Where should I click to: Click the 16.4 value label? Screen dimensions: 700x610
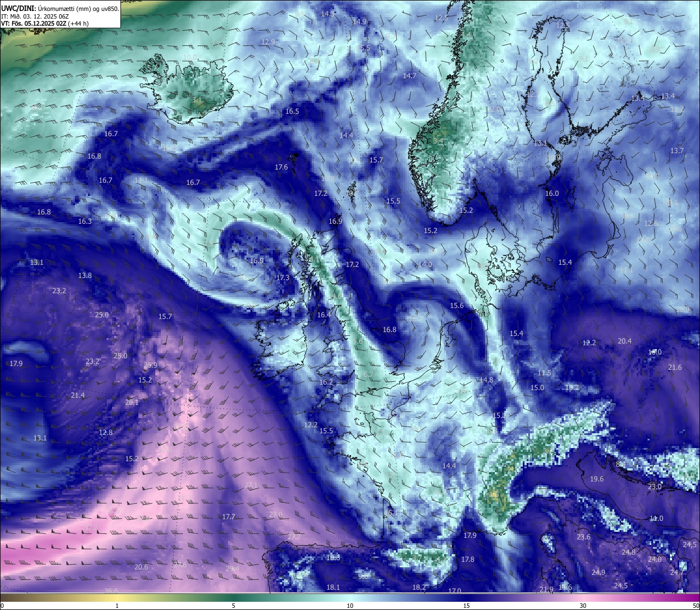tap(324, 315)
